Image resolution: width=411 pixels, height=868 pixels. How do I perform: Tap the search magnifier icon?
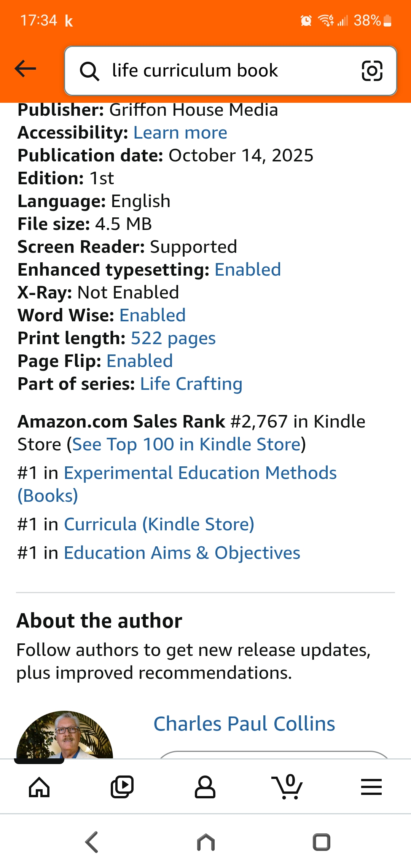coord(89,71)
